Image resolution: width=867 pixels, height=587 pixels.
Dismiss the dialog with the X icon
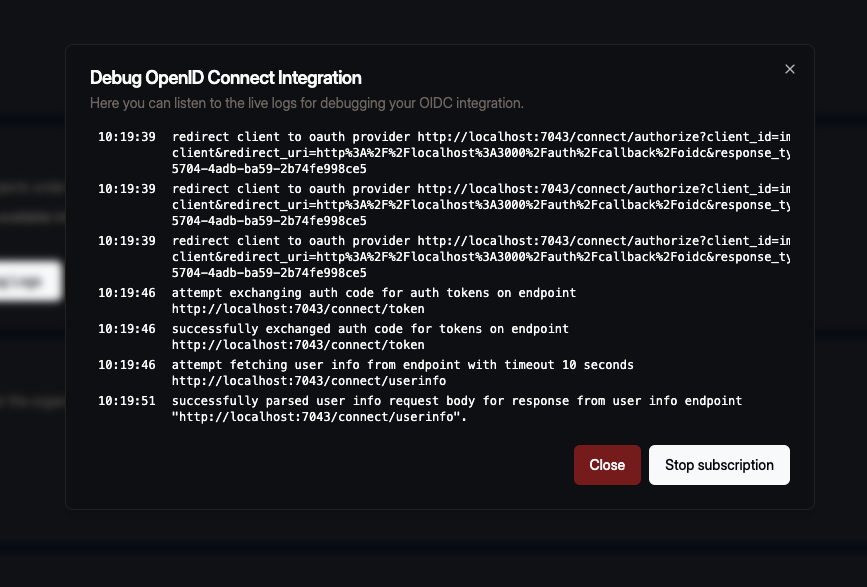tap(790, 69)
